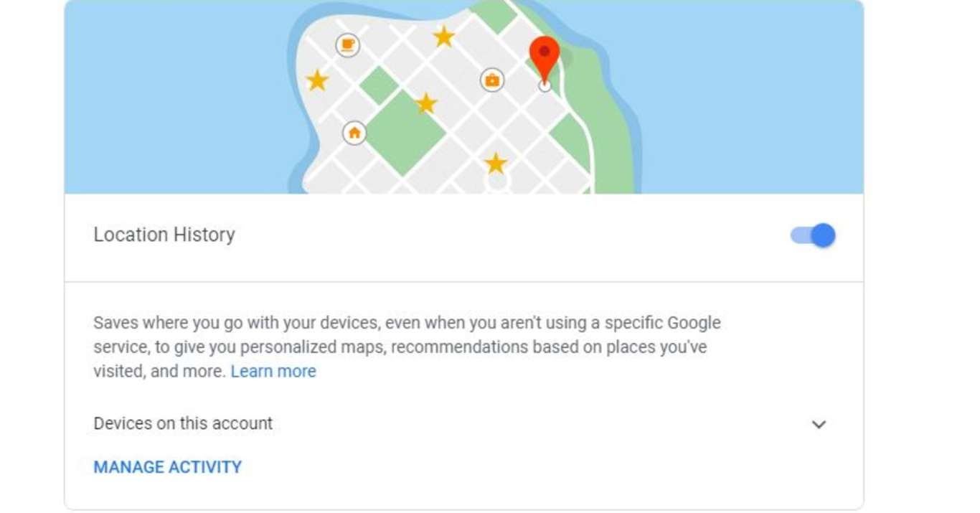Click the large green park on the map

tap(402, 134)
